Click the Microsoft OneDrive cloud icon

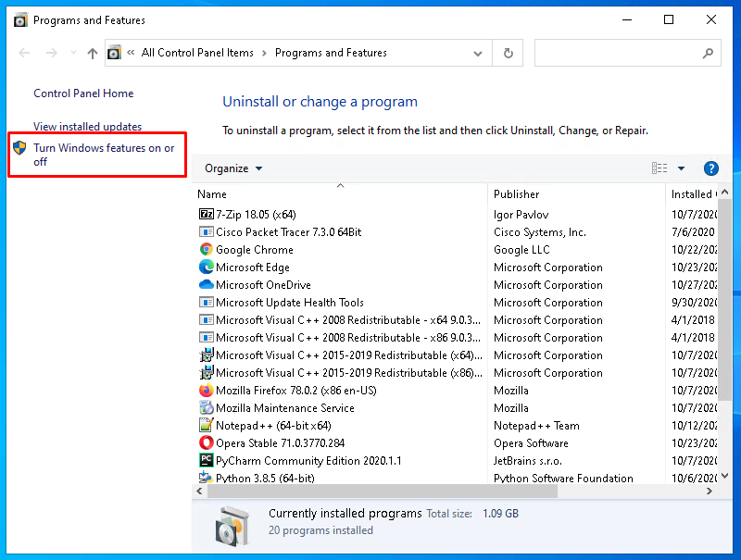click(x=206, y=285)
